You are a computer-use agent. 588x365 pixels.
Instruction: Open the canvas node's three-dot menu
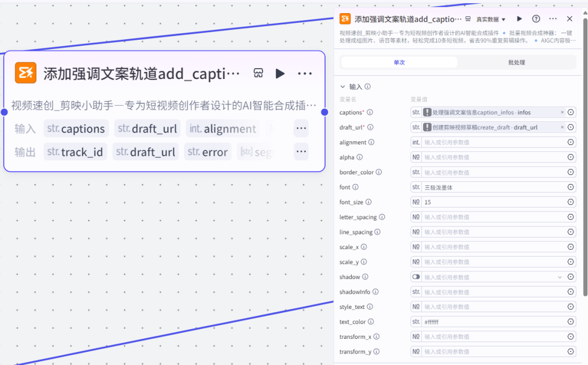coord(304,74)
